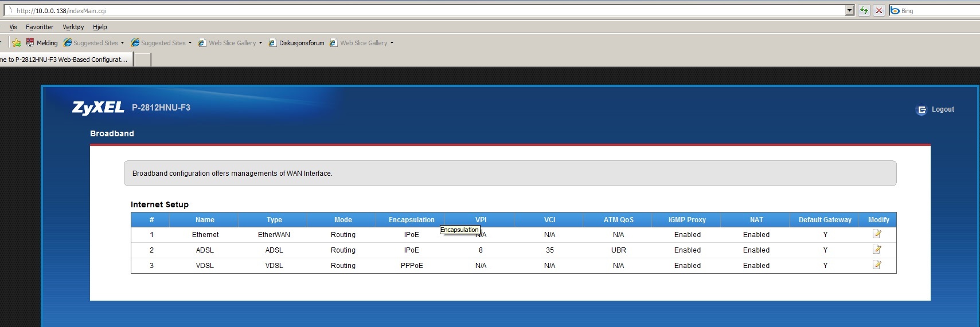Open the Melding favorite link
This screenshot has width=980, height=327.
tap(42, 43)
